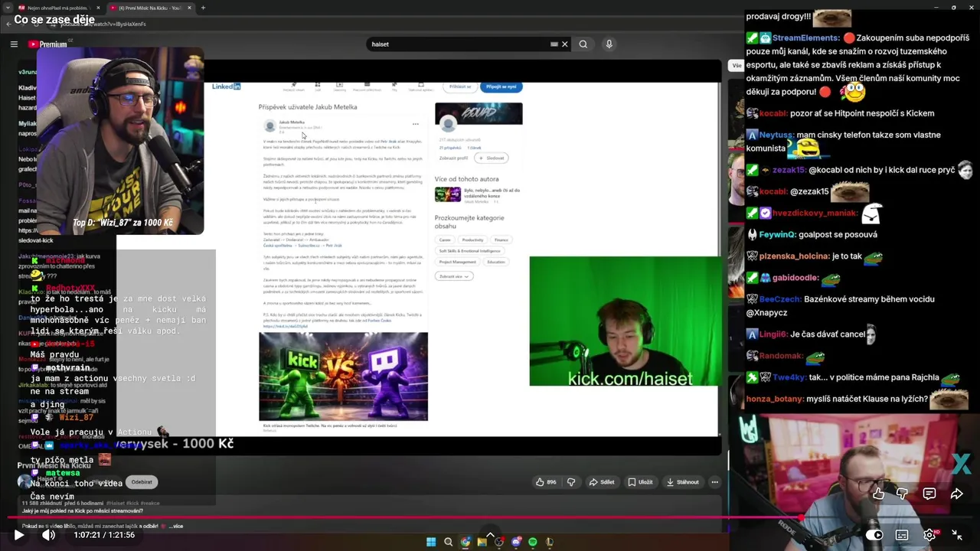Open the 'Bylo, nebylo' author article thumbnail
Image resolution: width=980 pixels, height=551 pixels.
pos(448,194)
